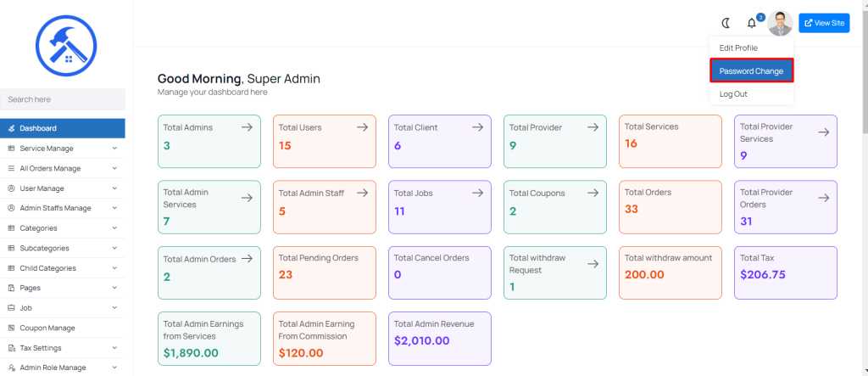The height and width of the screenshot is (376, 868).
Task: Expand the Categories sidebar chevron
Action: tap(114, 228)
